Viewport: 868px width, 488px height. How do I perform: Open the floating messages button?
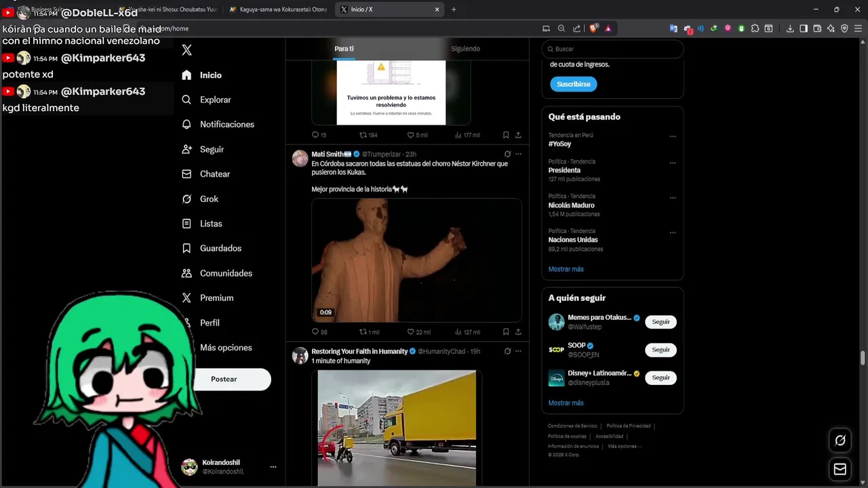pyautogui.click(x=840, y=469)
